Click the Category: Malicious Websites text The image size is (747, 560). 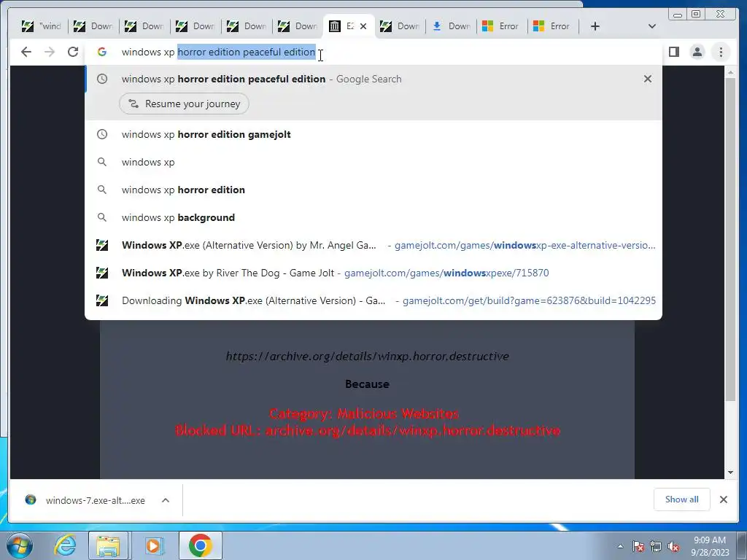click(364, 413)
